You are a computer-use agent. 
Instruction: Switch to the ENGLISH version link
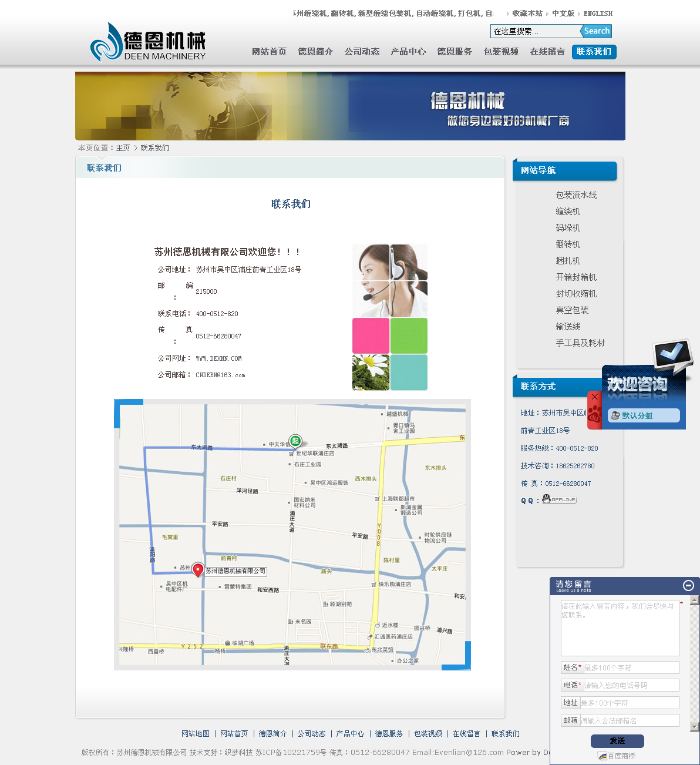pyautogui.click(x=598, y=14)
